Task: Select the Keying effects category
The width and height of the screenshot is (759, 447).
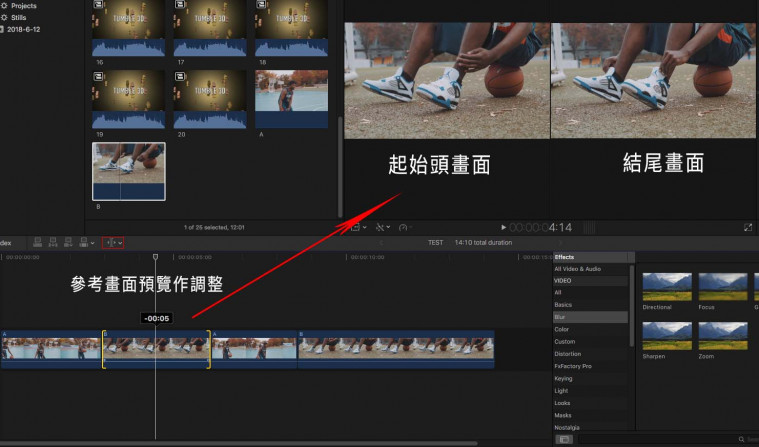Action: tap(563, 378)
